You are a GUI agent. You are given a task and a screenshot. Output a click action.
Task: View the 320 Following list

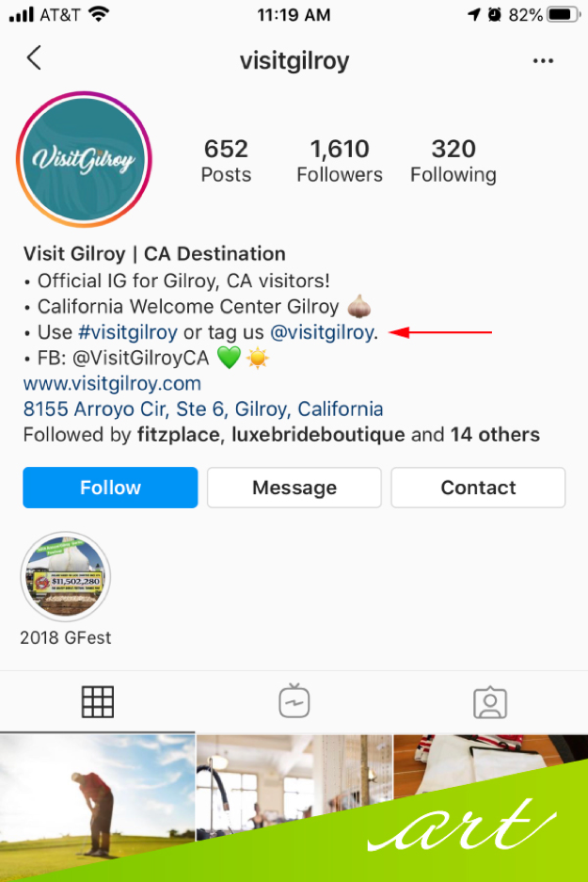[453, 161]
